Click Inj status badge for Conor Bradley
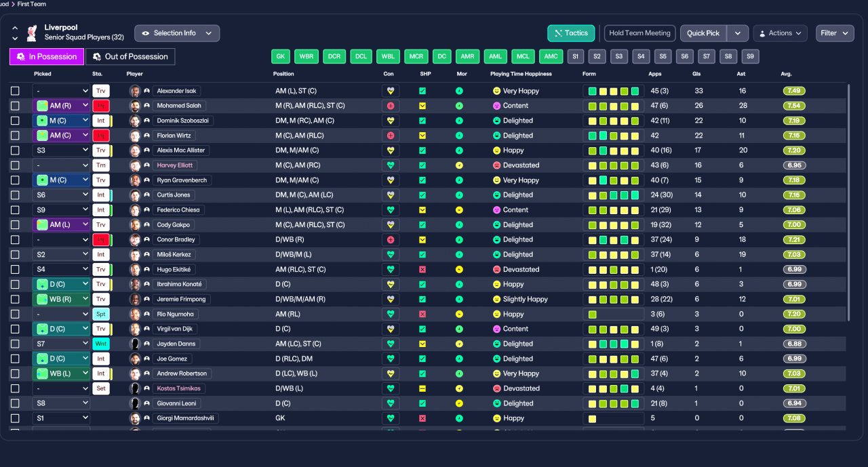 [x=101, y=240]
